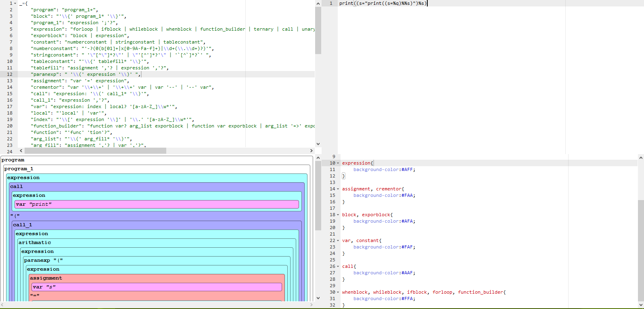The image size is (644, 309).
Task: Fold the call CSS rule at line 26
Action: click(338, 266)
